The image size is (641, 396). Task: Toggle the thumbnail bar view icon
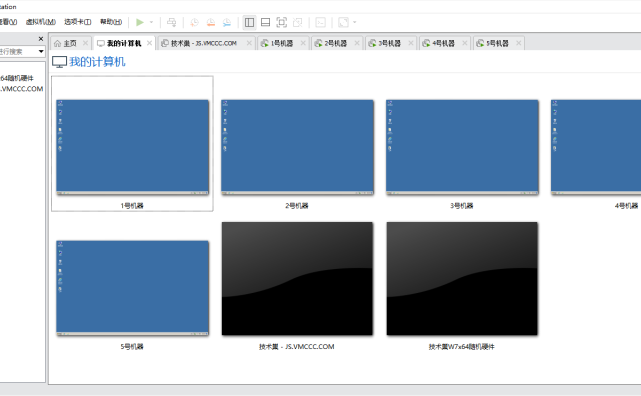[x=265, y=22]
